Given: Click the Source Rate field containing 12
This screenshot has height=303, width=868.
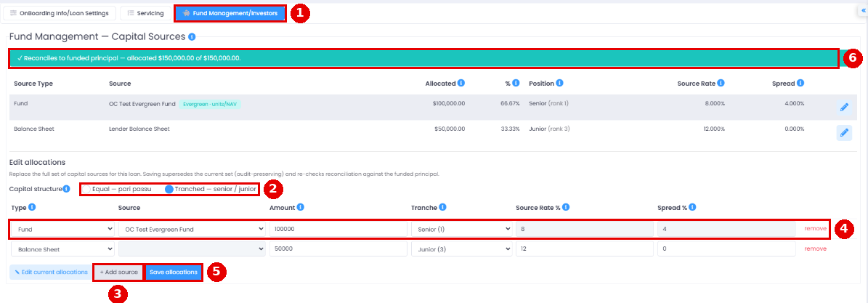Looking at the screenshot, I should click(x=585, y=249).
